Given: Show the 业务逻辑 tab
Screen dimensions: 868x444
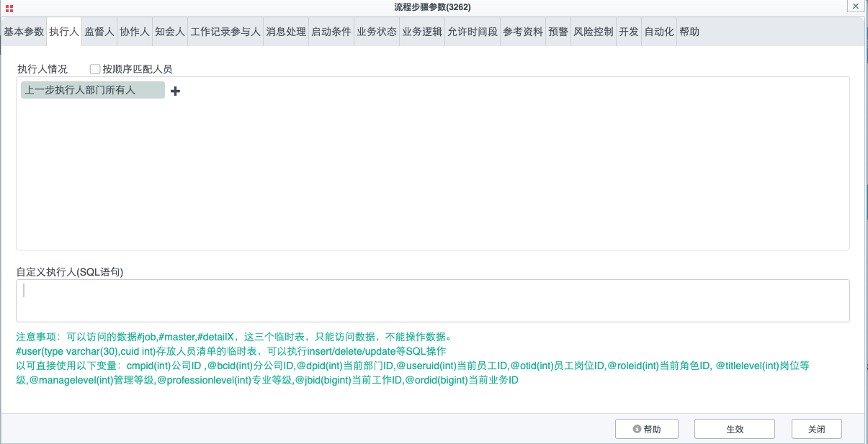Looking at the screenshot, I should coord(422,32).
